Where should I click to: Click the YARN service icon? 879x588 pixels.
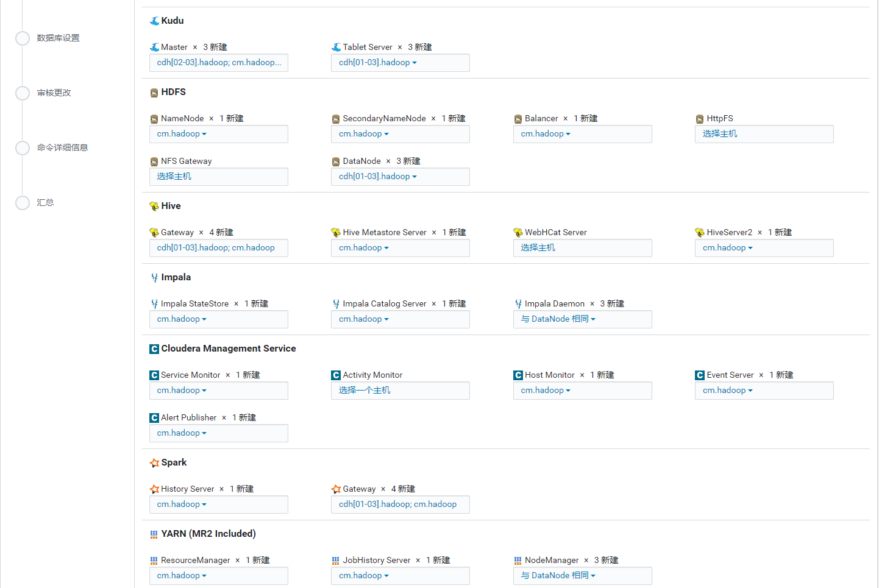154,534
